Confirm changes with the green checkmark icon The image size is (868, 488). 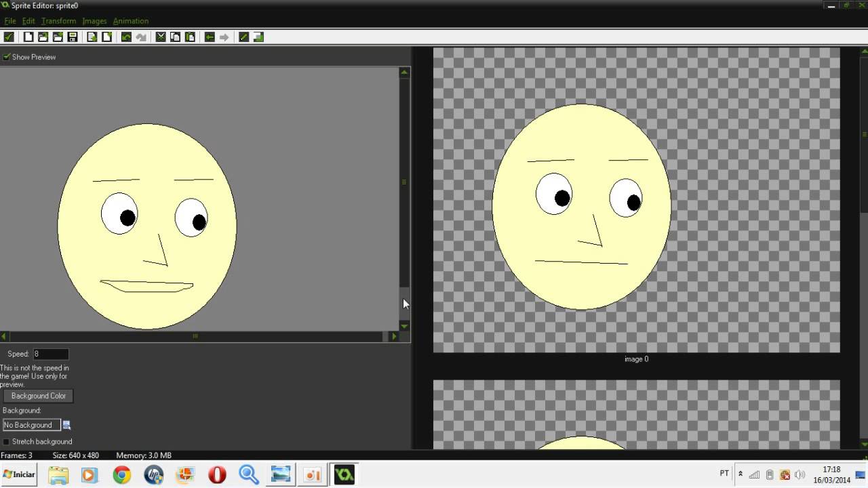pyautogui.click(x=9, y=37)
